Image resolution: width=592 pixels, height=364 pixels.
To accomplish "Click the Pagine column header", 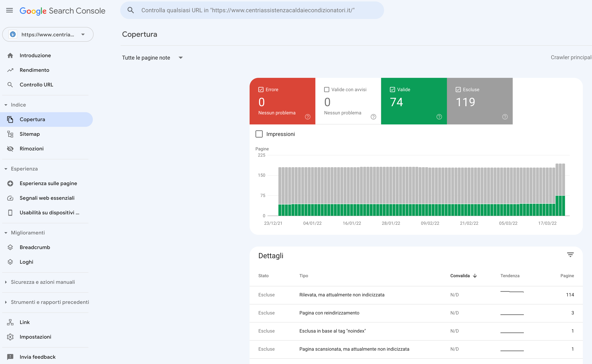I will (x=567, y=276).
